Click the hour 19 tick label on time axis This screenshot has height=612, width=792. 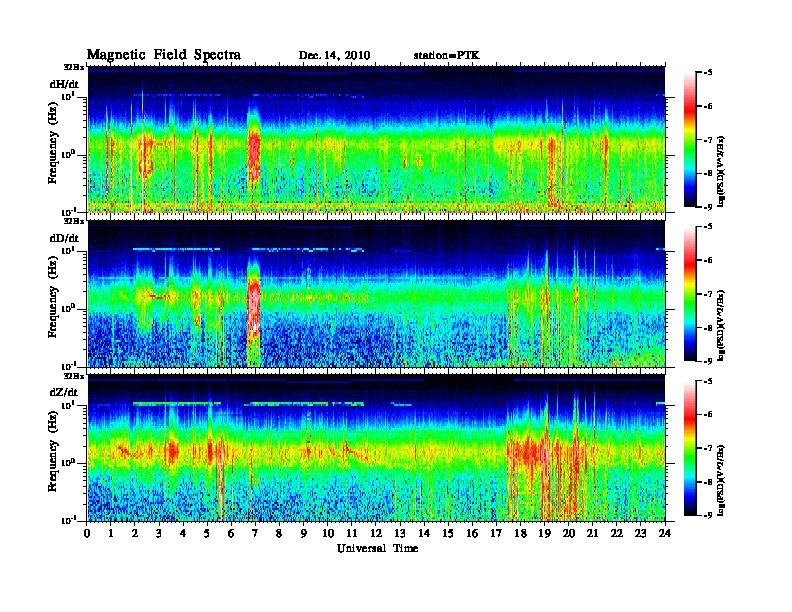[x=544, y=534]
